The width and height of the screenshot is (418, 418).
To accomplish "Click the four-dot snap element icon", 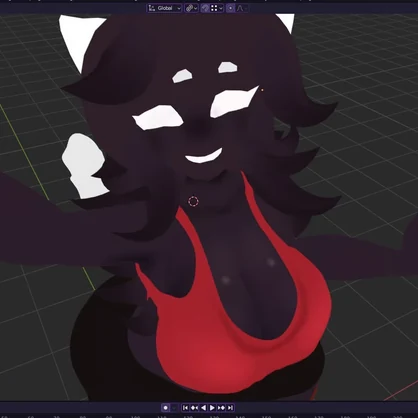I will click(x=214, y=8).
